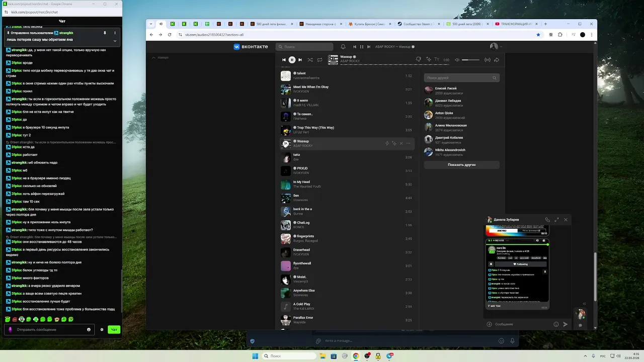Previous track in VK top header mini player

(355, 47)
